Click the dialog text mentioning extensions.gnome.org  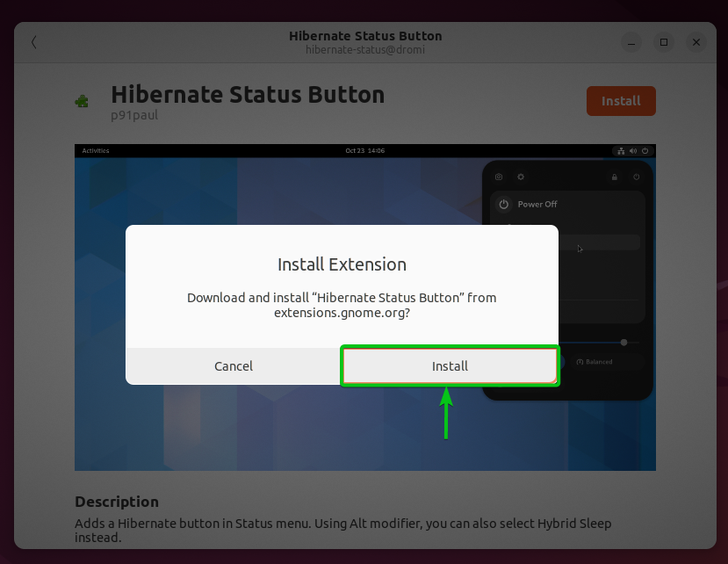[x=342, y=305]
